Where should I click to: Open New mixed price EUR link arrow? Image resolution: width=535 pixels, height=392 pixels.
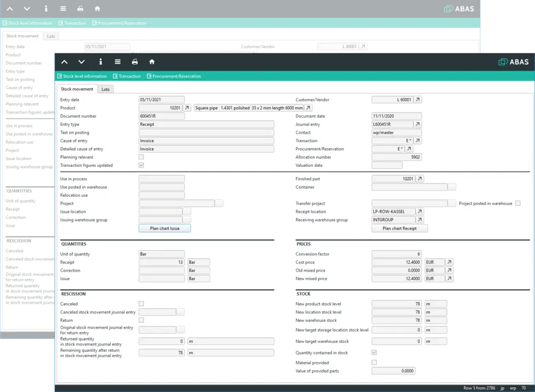[x=450, y=279]
